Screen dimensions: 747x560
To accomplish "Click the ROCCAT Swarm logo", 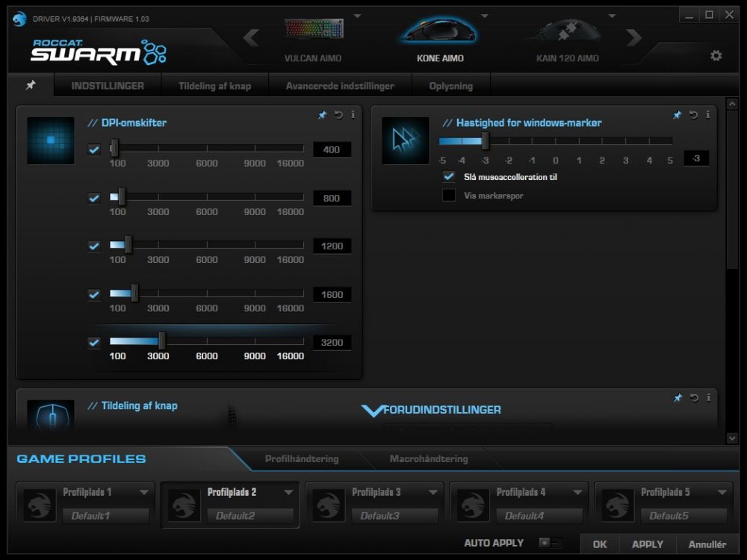I will tap(99, 52).
